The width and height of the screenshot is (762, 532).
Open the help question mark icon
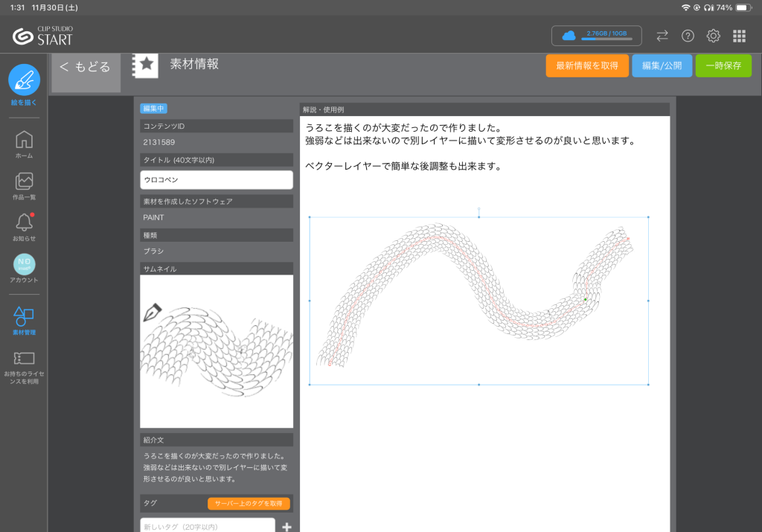[688, 36]
